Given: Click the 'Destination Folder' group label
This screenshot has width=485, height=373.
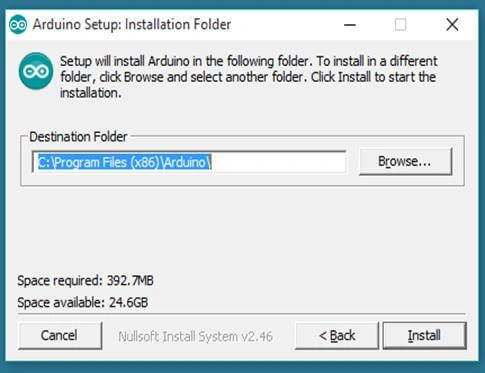Looking at the screenshot, I should coord(78,137).
